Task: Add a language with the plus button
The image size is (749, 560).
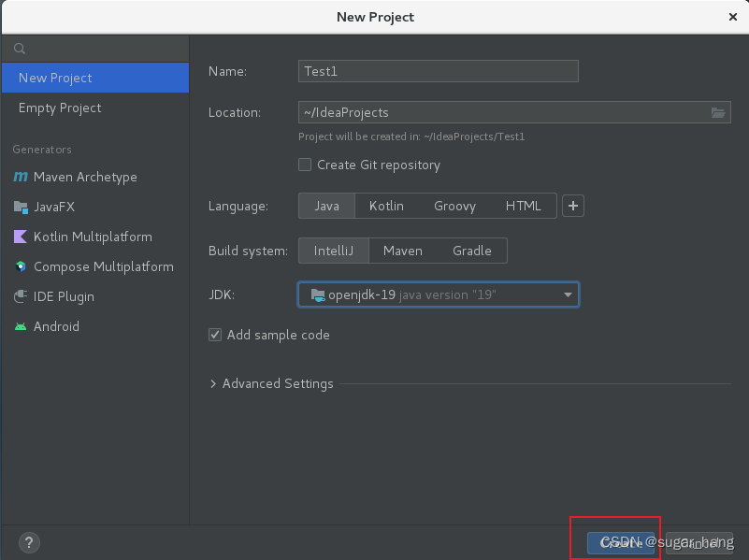Action: coord(572,206)
